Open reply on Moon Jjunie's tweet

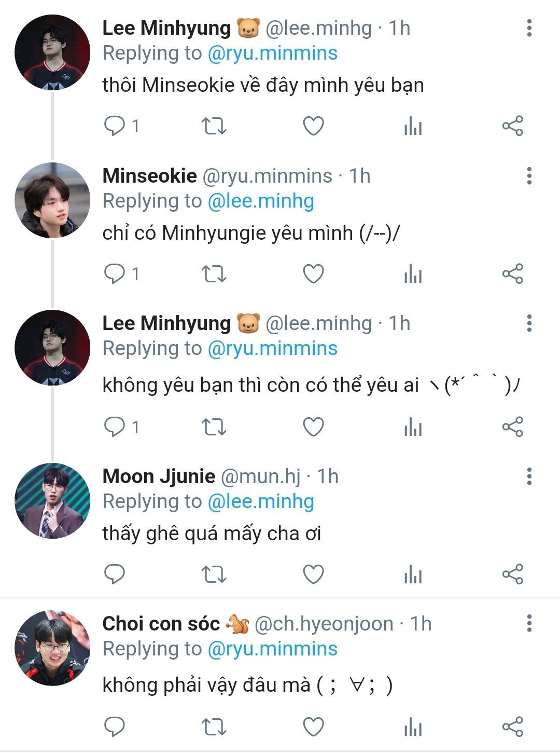(x=115, y=574)
